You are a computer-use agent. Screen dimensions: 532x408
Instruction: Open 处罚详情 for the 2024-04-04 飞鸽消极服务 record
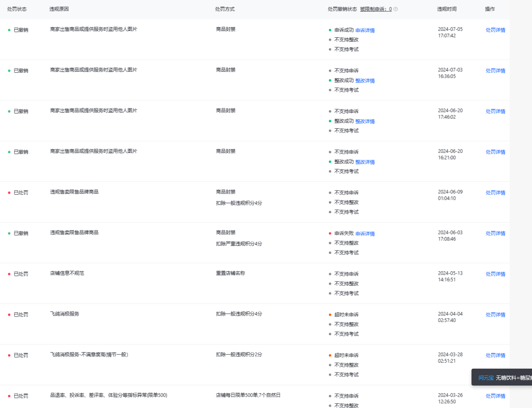click(495, 314)
